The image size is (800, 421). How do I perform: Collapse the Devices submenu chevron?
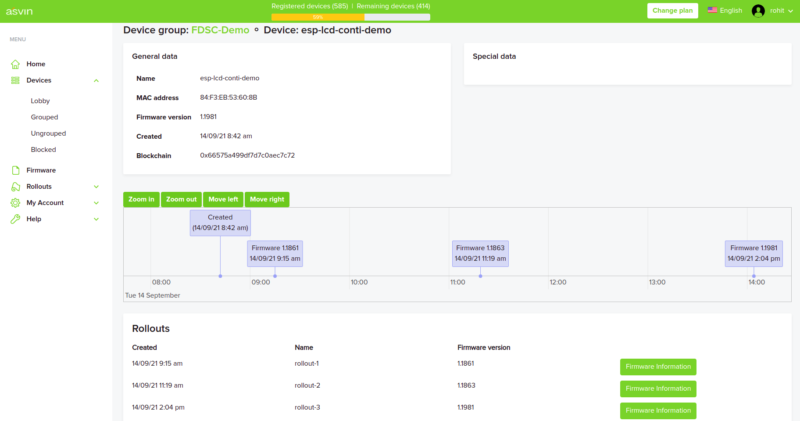pos(96,80)
